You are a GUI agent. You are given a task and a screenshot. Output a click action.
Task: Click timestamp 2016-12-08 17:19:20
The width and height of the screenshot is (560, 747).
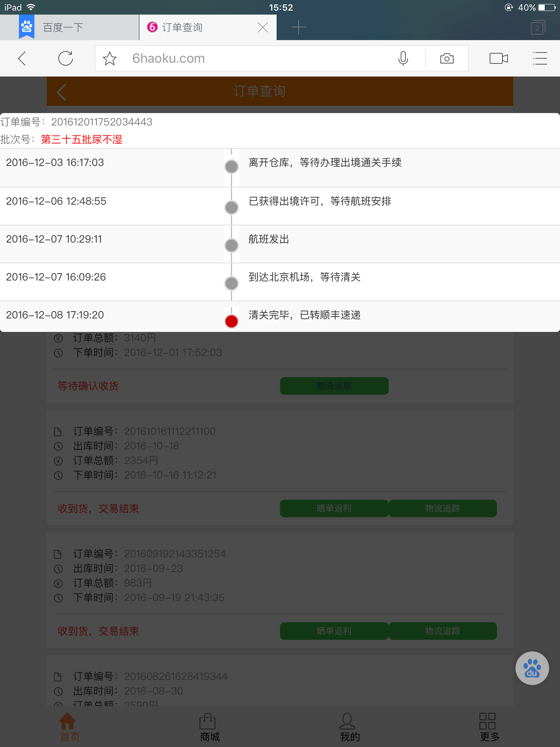point(55,315)
